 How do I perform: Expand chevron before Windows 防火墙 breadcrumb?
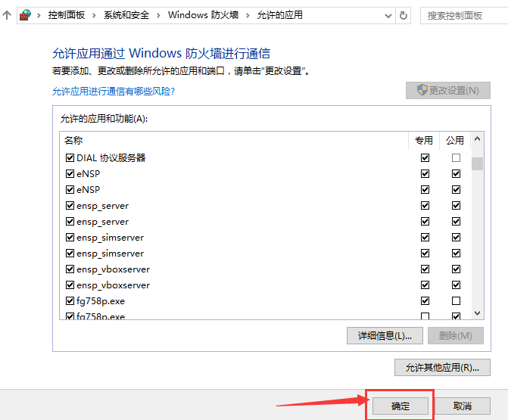158,15
